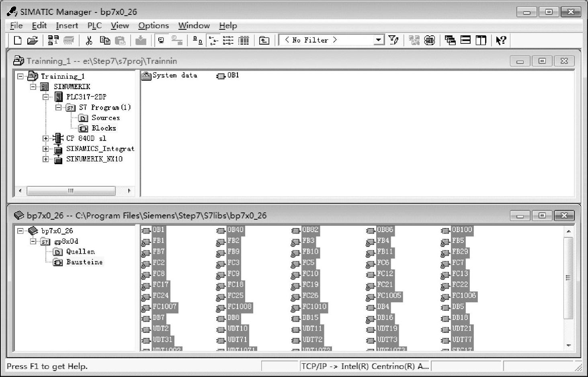Open the filter settings funnel icon
588x377 pixels.
pos(393,40)
